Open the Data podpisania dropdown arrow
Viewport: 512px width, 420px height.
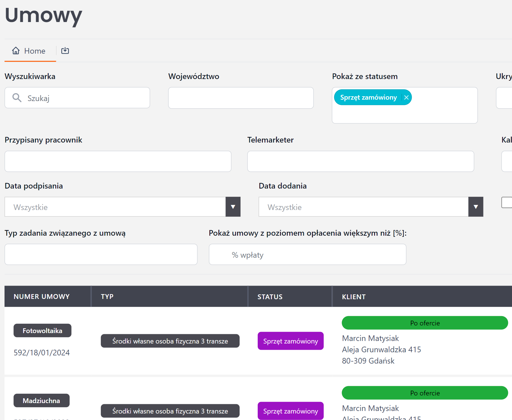233,207
